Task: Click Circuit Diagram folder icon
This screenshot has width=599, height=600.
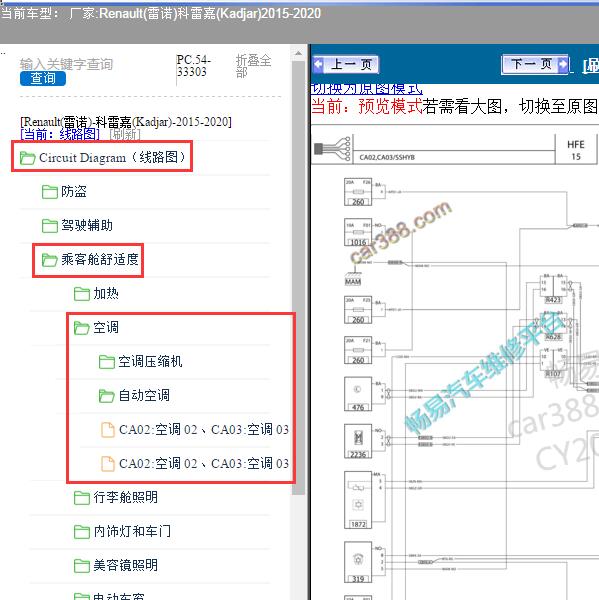Action: (28, 158)
